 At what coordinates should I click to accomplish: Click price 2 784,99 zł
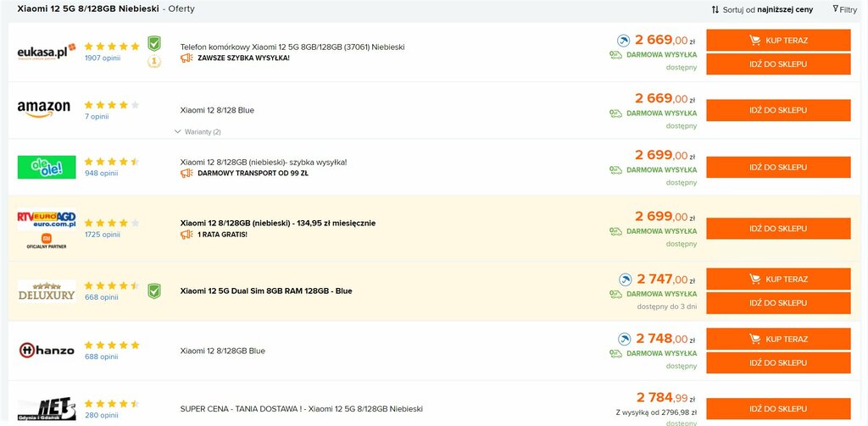666,397
